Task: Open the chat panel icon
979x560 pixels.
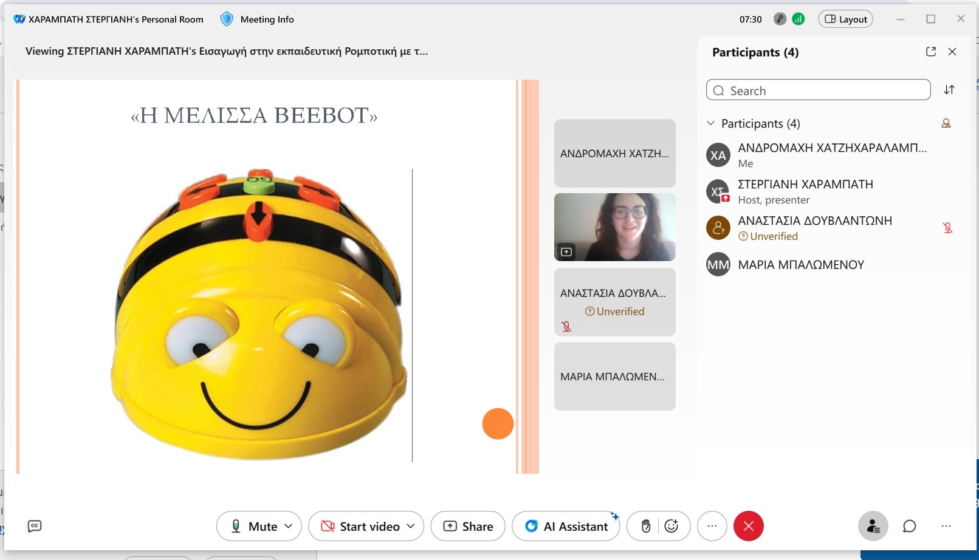Action: 909,526
